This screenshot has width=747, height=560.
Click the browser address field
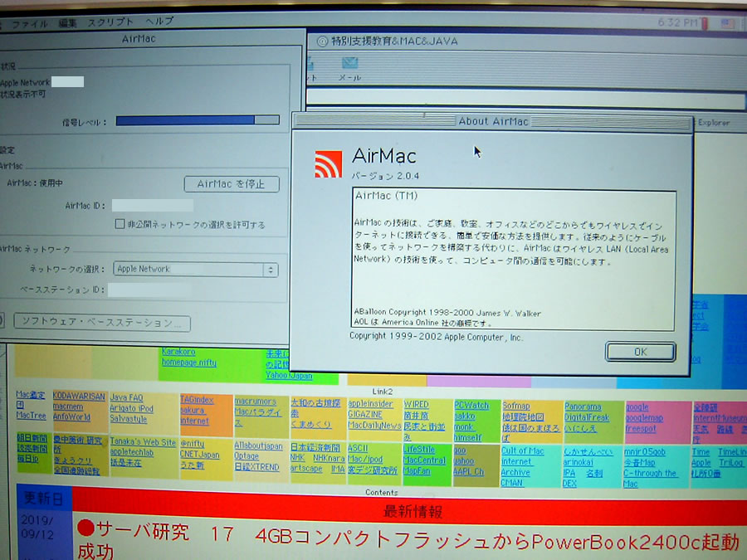click(x=525, y=99)
